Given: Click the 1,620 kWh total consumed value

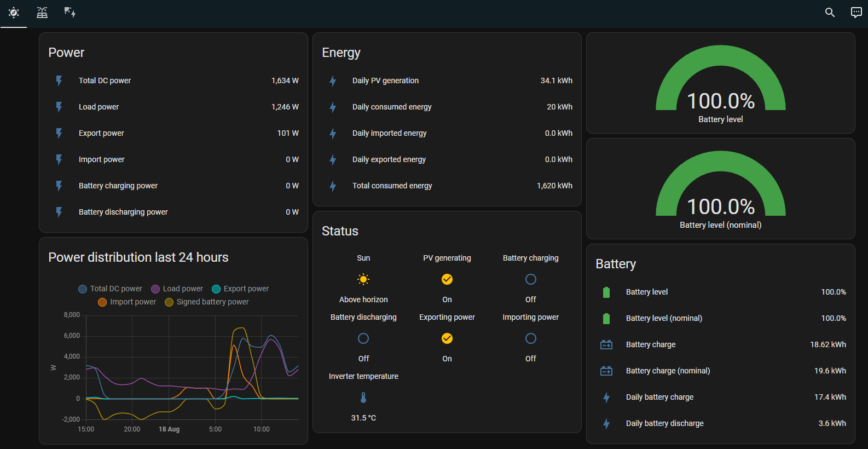Looking at the screenshot, I should (x=555, y=186).
